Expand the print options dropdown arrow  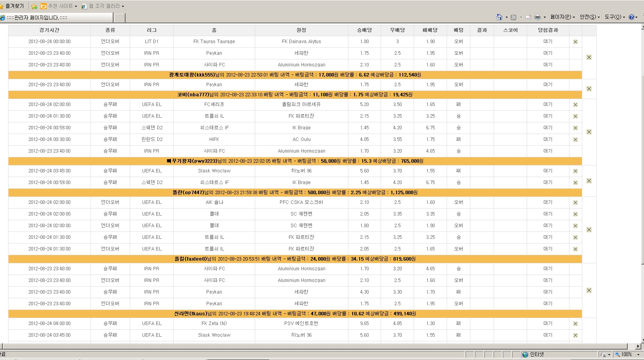tap(545, 17)
